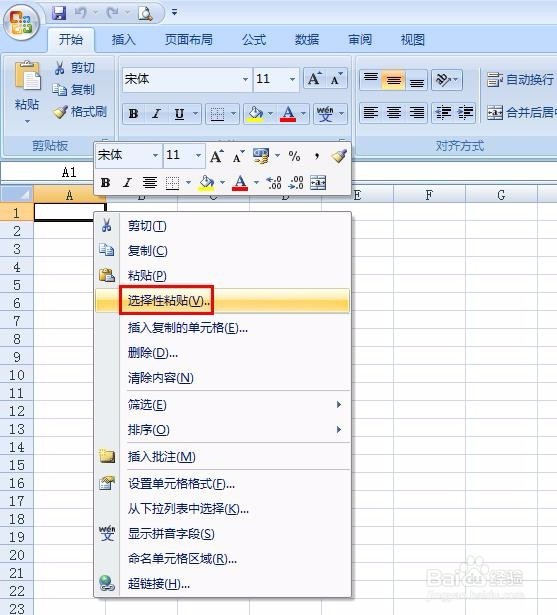Screen dimensions: 557x615
Task: Apply percent style from mini toolbar
Action: click(x=294, y=156)
